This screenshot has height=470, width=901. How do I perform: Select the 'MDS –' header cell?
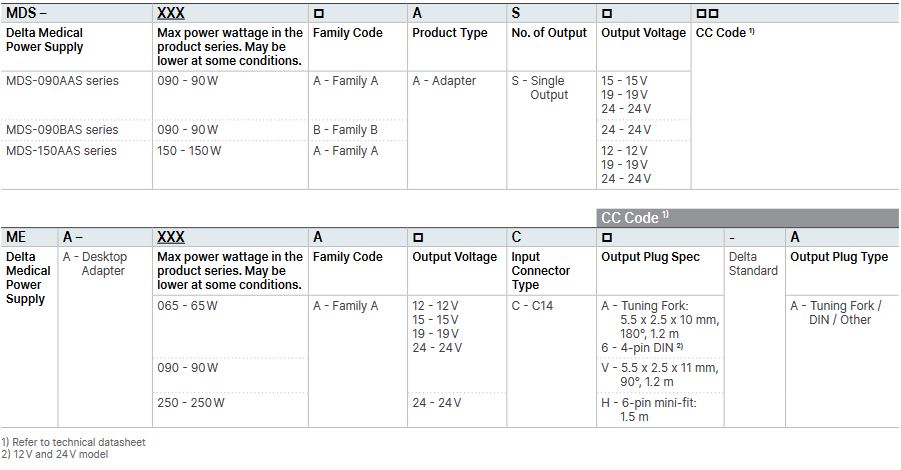[x=26, y=13]
